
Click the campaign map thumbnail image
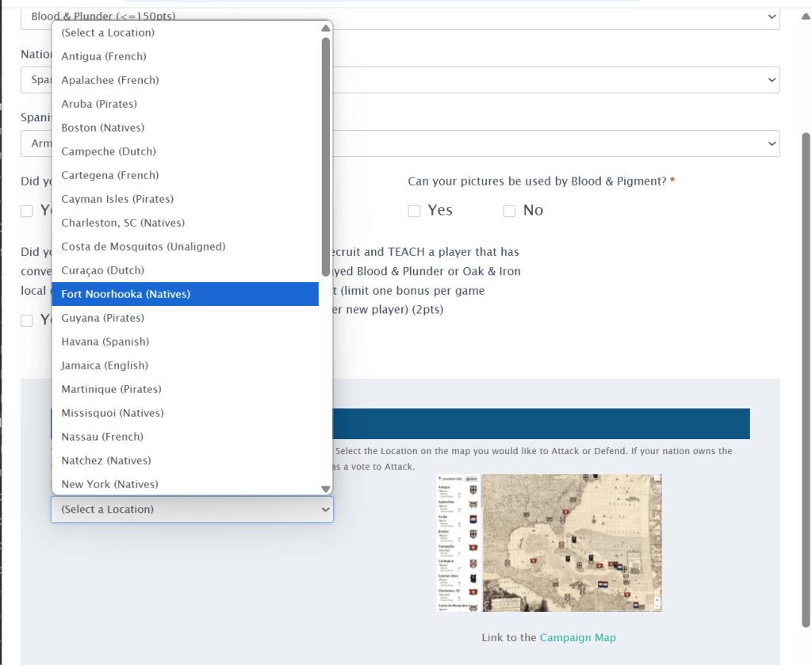pos(549,543)
